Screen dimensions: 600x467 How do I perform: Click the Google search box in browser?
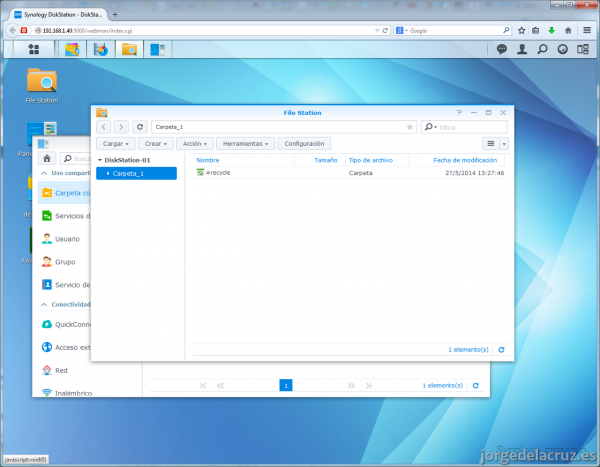(455, 30)
